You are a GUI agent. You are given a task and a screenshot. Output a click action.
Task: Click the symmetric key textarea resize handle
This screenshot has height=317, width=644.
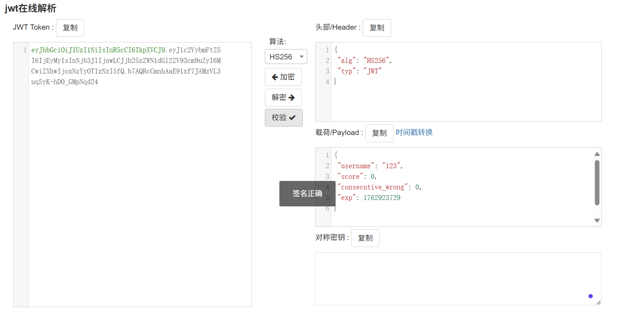coord(598,303)
